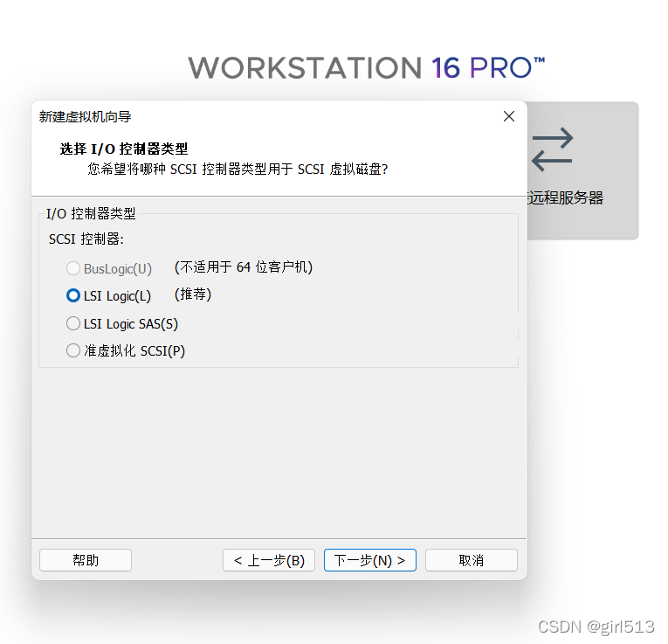
Task: Click the (不适用于 64 位客户机) note
Action: 244,267
